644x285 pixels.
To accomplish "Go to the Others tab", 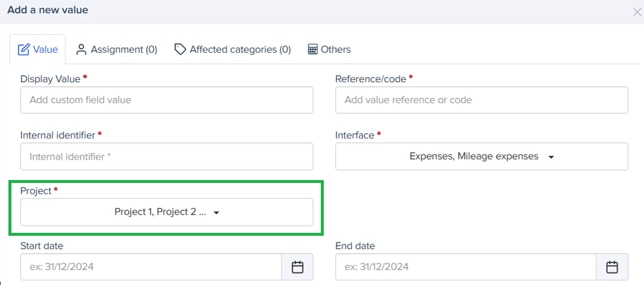I will [x=329, y=50].
